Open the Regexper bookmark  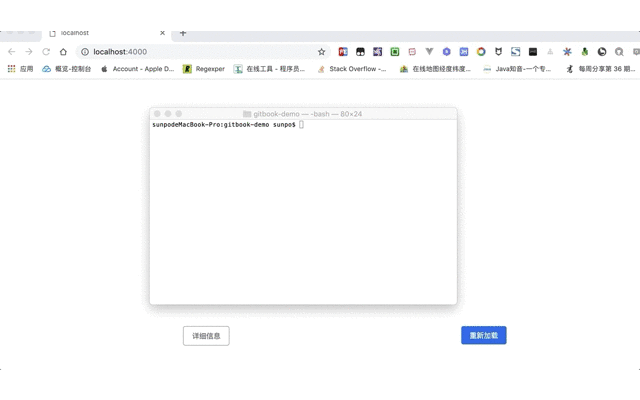coord(203,69)
